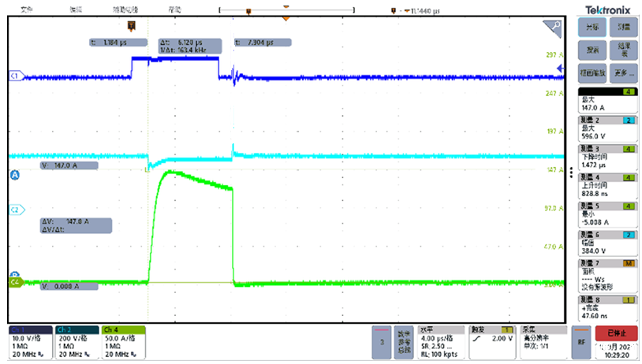642x364 pixels.
Task: Select the 596.0 V measurement badge
Action: 607,130
